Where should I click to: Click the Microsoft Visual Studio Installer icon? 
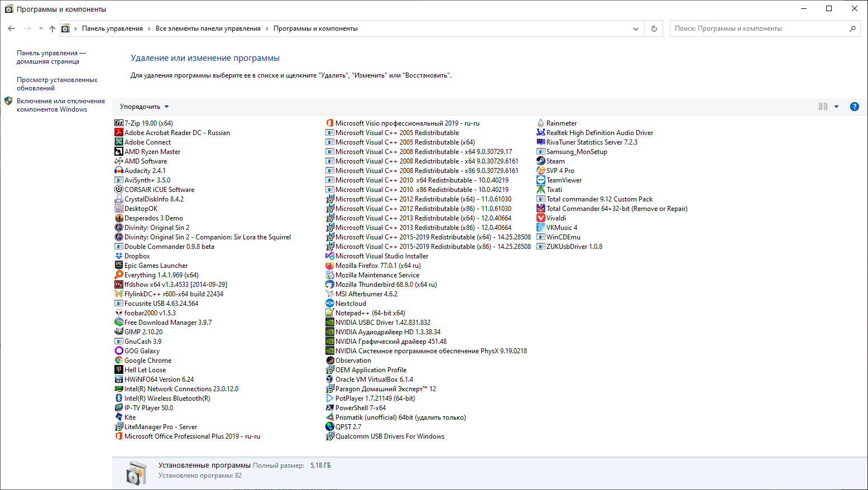point(329,256)
